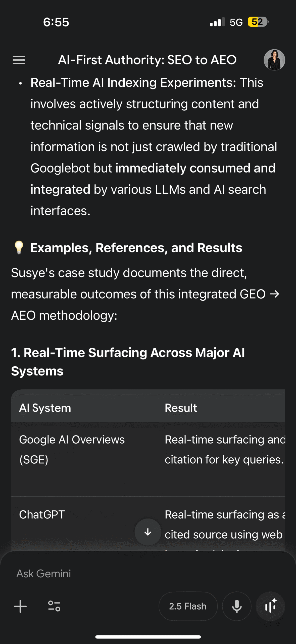
Task: Tap the 6:55 status bar clock
Action: (56, 22)
